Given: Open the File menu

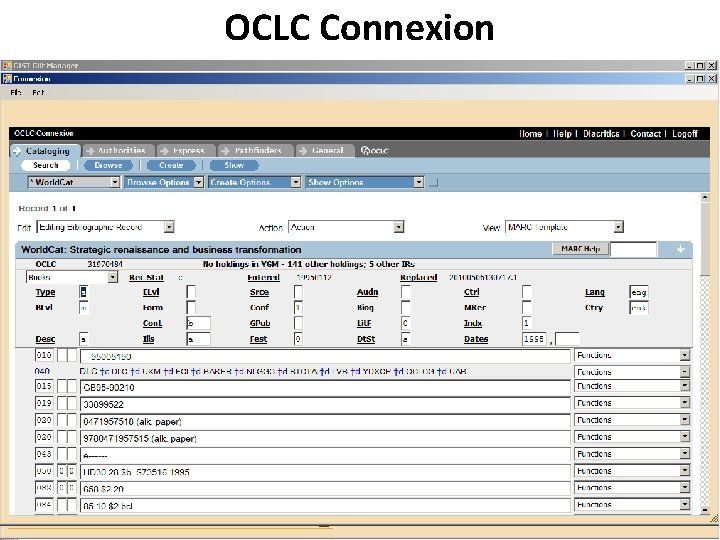Looking at the screenshot, I should [x=16, y=92].
